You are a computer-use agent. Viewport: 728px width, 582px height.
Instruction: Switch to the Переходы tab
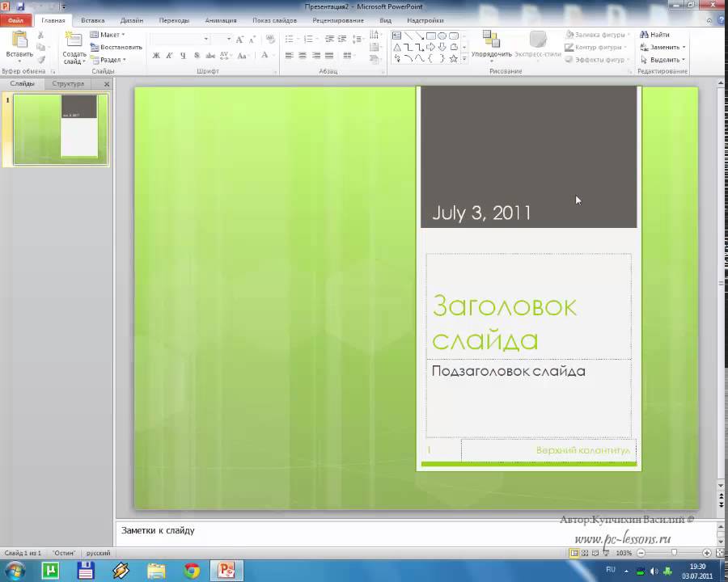[x=174, y=20]
